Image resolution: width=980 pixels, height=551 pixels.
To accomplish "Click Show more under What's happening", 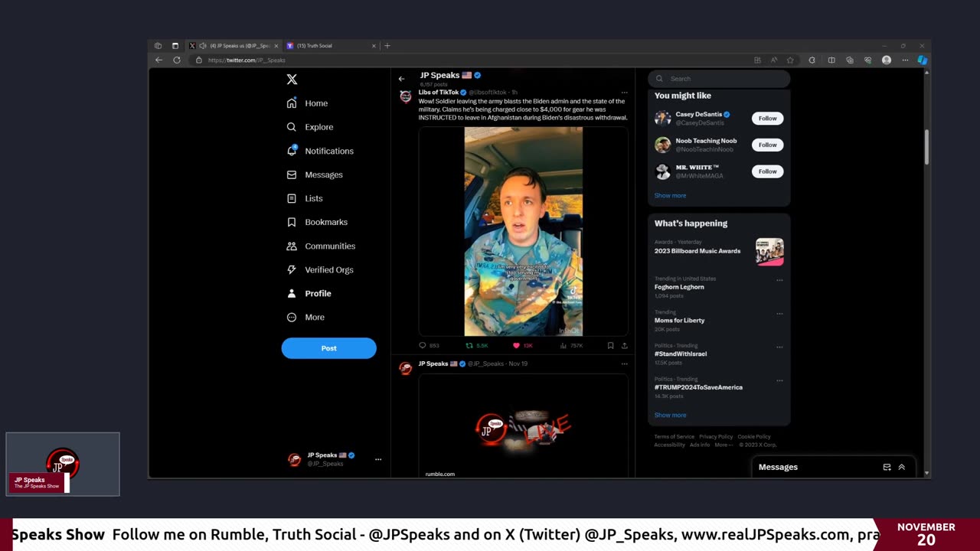I will pyautogui.click(x=670, y=415).
